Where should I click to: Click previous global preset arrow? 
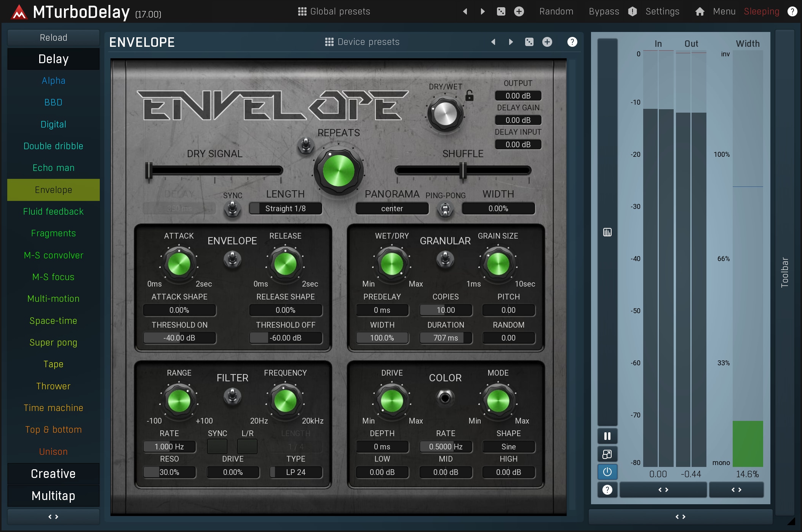point(465,11)
